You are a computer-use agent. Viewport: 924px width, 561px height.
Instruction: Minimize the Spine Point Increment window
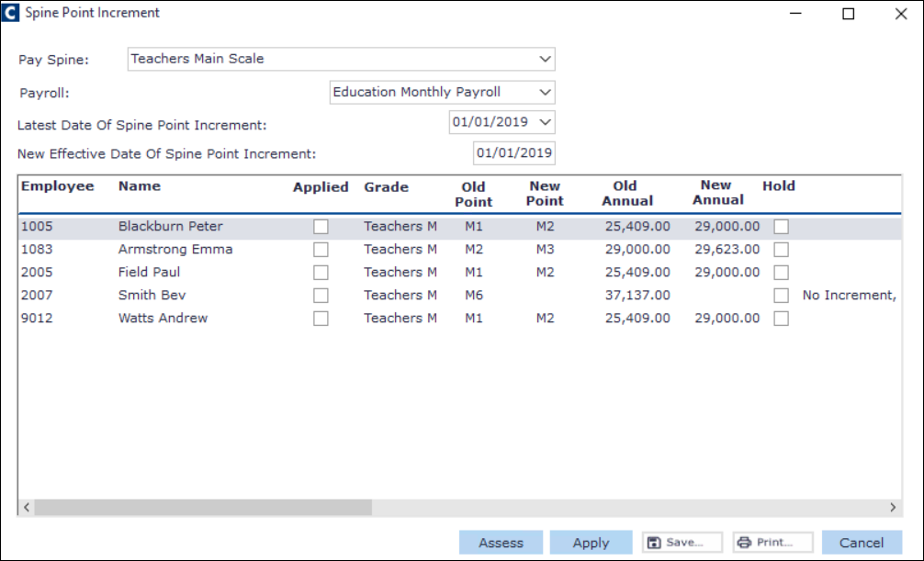coord(795,14)
